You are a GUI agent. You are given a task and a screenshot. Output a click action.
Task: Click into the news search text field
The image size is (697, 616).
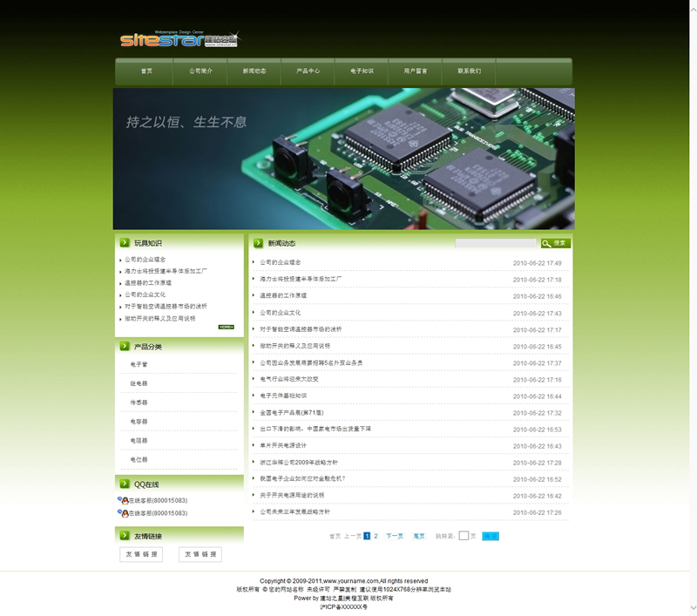(495, 243)
